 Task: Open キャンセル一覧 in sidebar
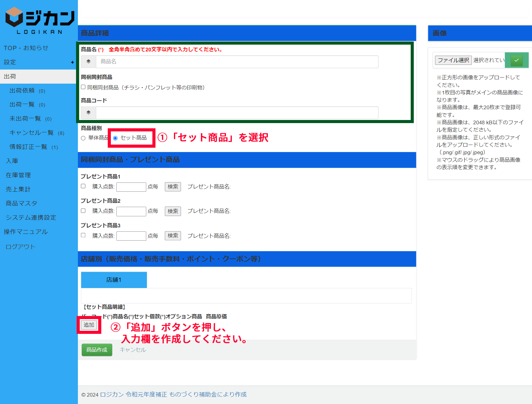(31, 133)
